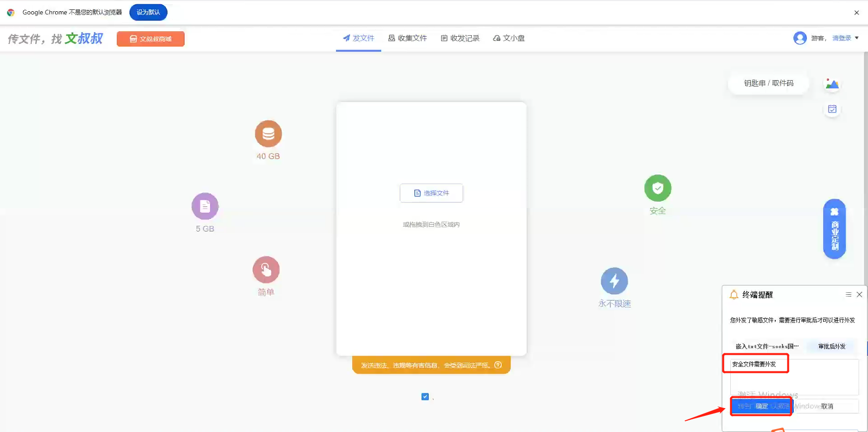Click the 或拖拽到白色区域内 hint text
This screenshot has width=868, height=432.
pyautogui.click(x=431, y=225)
